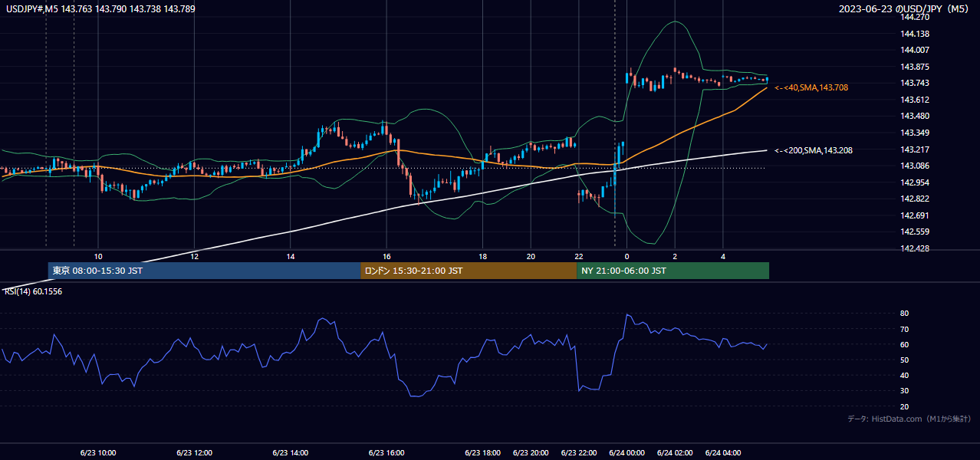Click the 142.822 price axis label
Viewport: 980px width, 460px height.
[914, 199]
